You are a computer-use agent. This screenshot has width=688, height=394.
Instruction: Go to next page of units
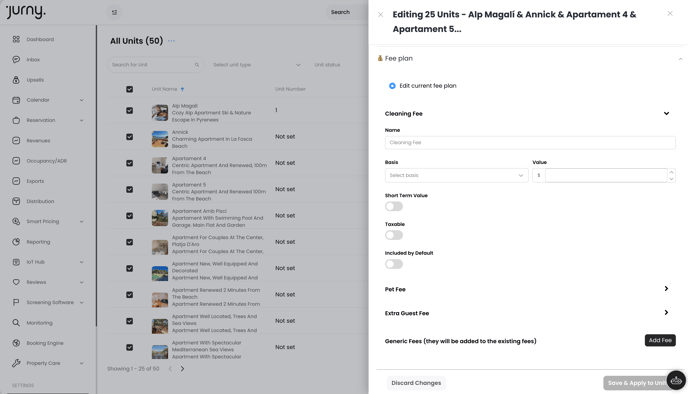pyautogui.click(x=183, y=369)
